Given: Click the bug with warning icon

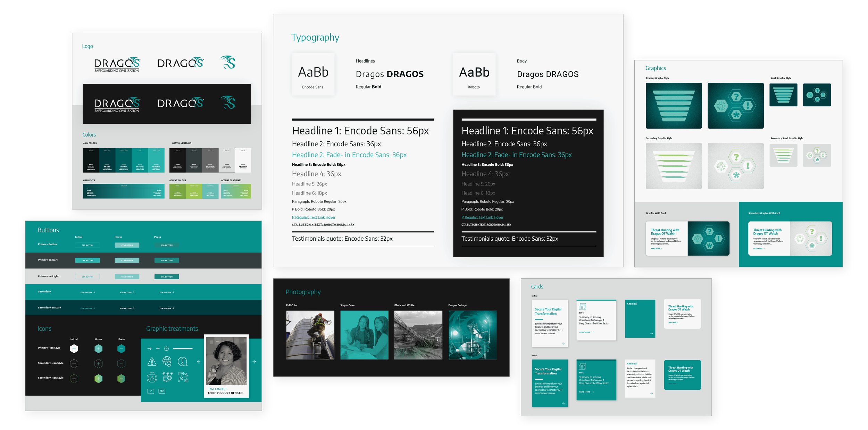Looking at the screenshot, I should coord(152,377).
